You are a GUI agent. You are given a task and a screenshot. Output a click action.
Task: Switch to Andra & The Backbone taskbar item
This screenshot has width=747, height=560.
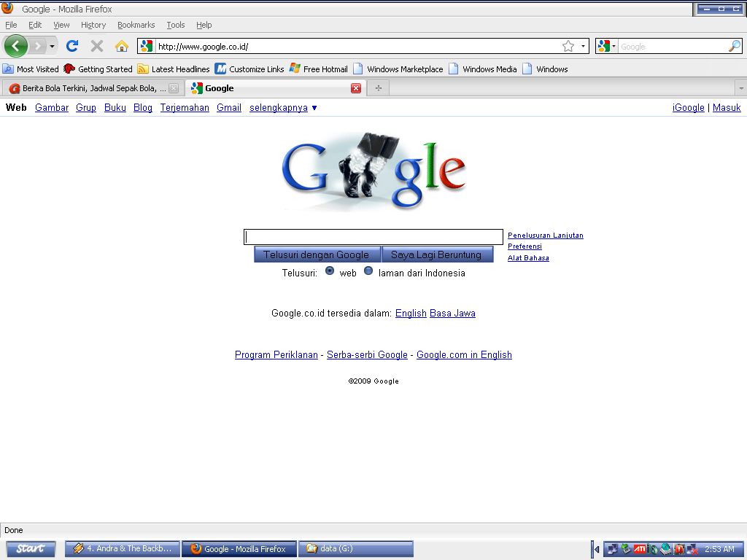(x=123, y=548)
